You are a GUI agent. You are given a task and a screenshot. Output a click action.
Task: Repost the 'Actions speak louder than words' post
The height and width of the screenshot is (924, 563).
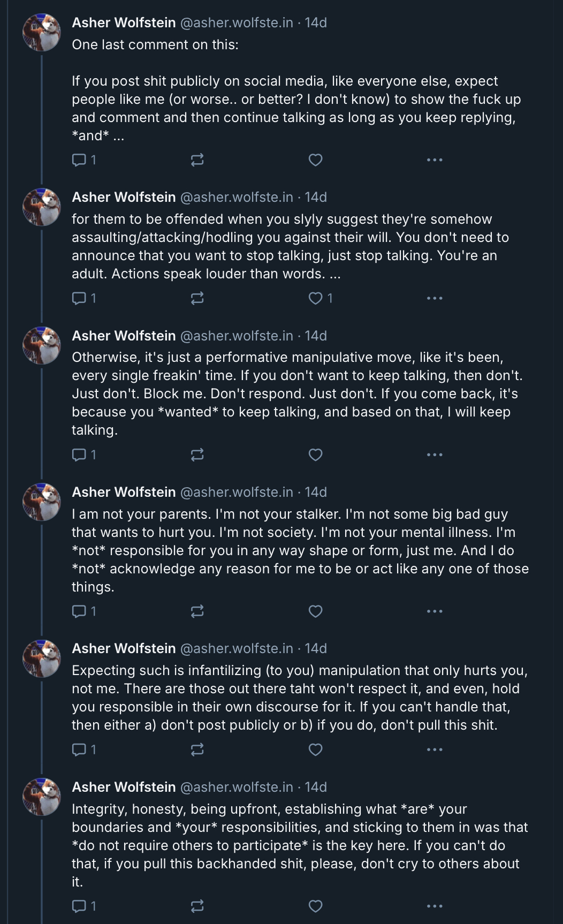[197, 298]
